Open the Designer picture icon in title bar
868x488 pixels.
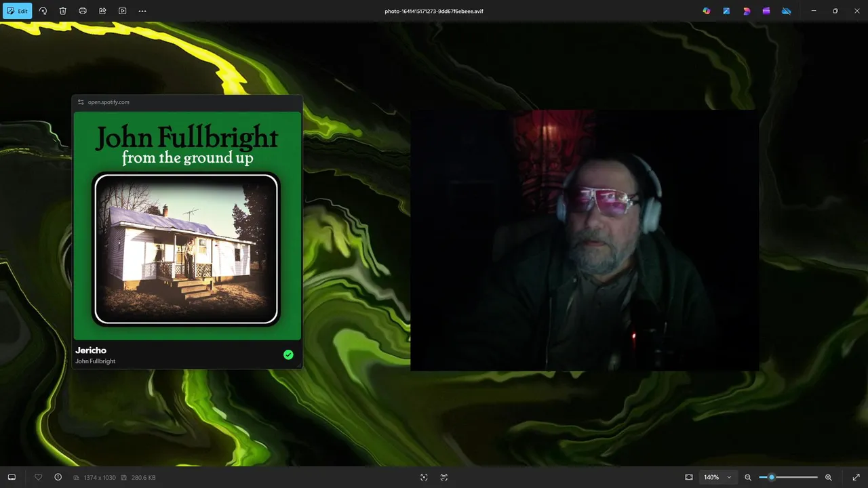pos(726,11)
